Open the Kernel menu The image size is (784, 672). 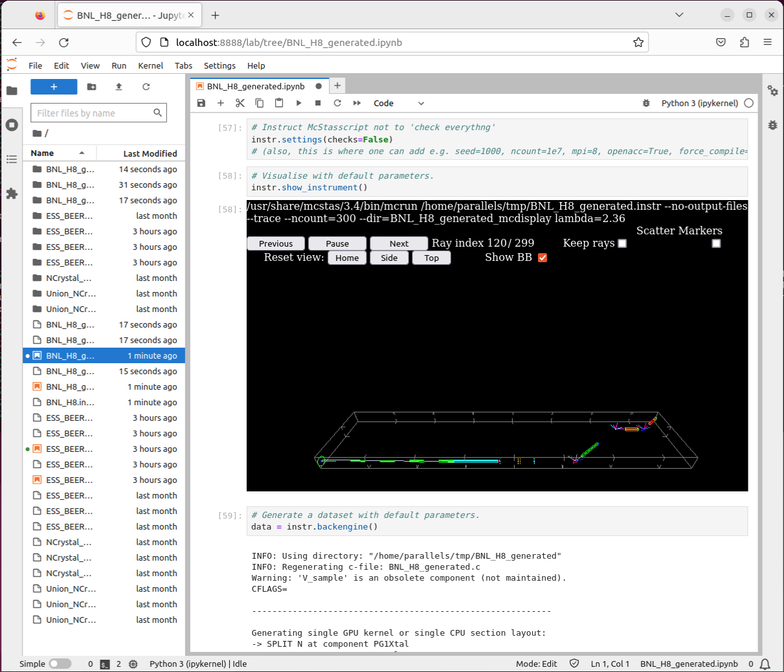point(150,65)
